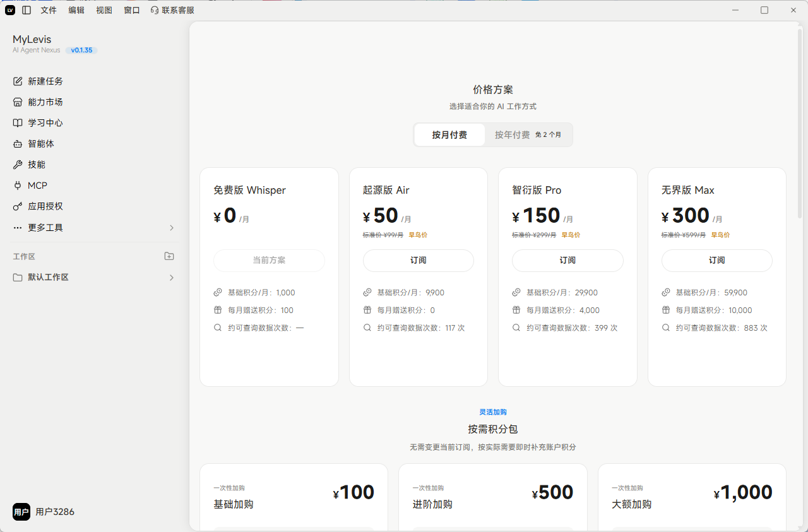This screenshot has height=532, width=808.
Task: Click the 学习中心 book icon
Action: (x=18, y=123)
